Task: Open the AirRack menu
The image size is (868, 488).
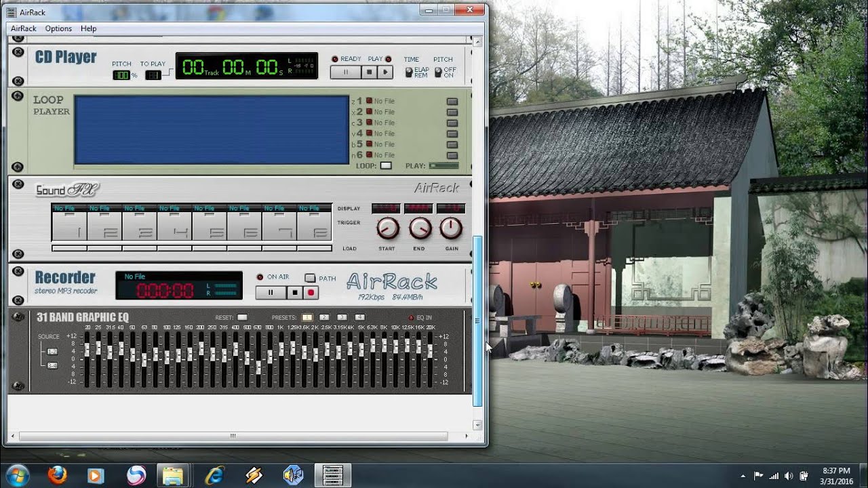Action: (24, 28)
